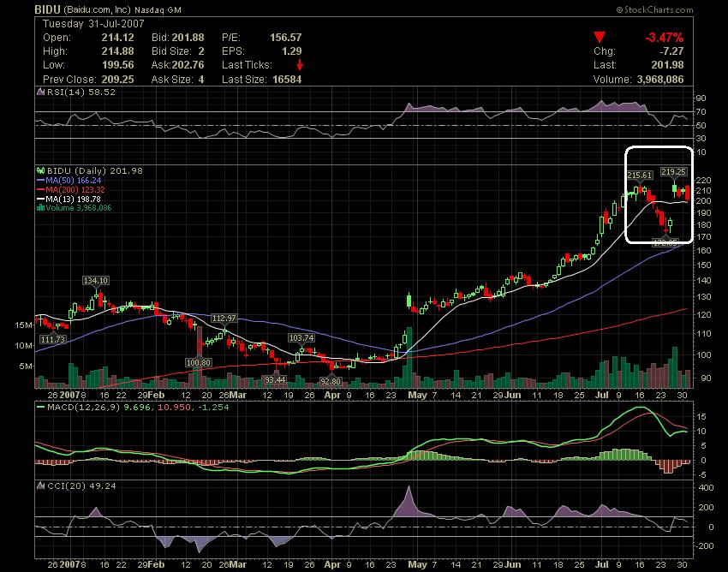Click the Low value 199.56
The width and height of the screenshot is (728, 572).
coord(117,65)
